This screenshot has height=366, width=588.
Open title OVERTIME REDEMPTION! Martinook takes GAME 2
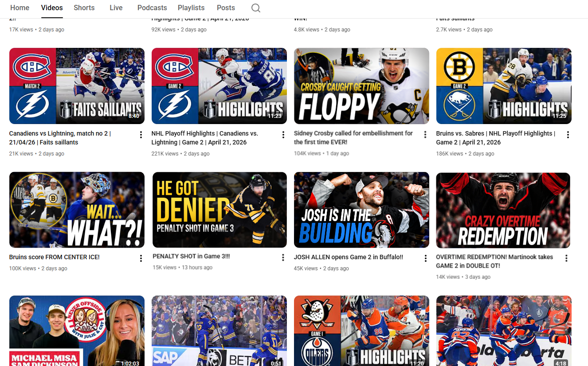click(x=494, y=261)
